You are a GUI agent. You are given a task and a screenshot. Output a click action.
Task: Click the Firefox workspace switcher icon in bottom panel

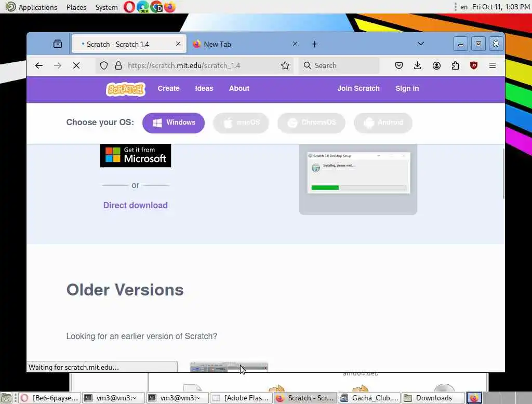pyautogui.click(x=474, y=398)
